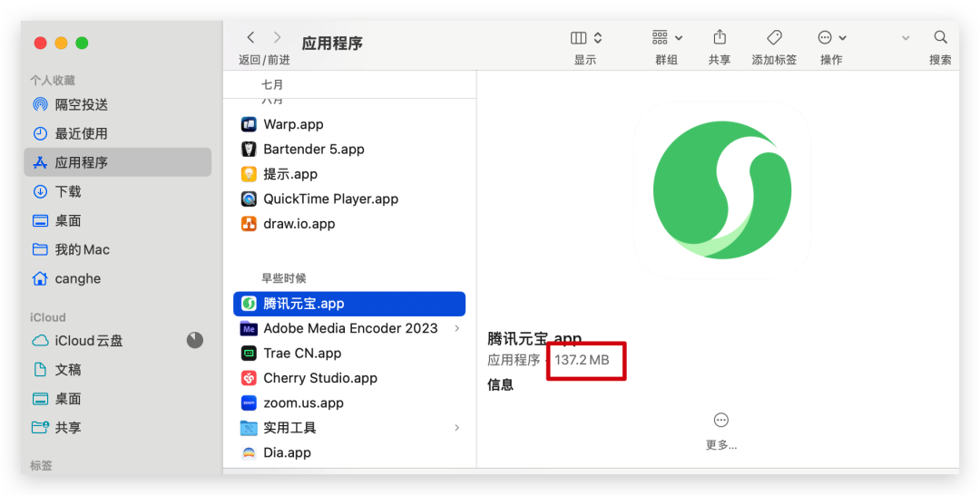Expand the toolbar overflow chevron
Image resolution: width=980 pixels, height=495 pixels.
(x=905, y=38)
